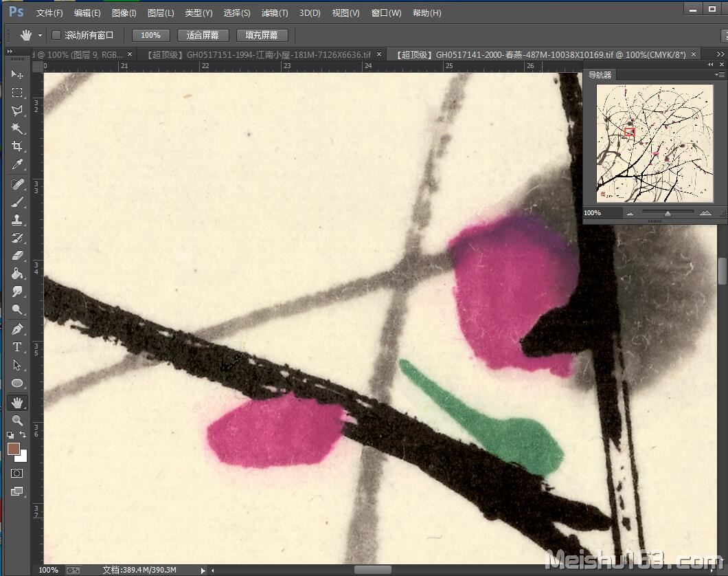Click the Navigator preview thumbnail
This screenshot has width=728, height=576.
click(655, 143)
